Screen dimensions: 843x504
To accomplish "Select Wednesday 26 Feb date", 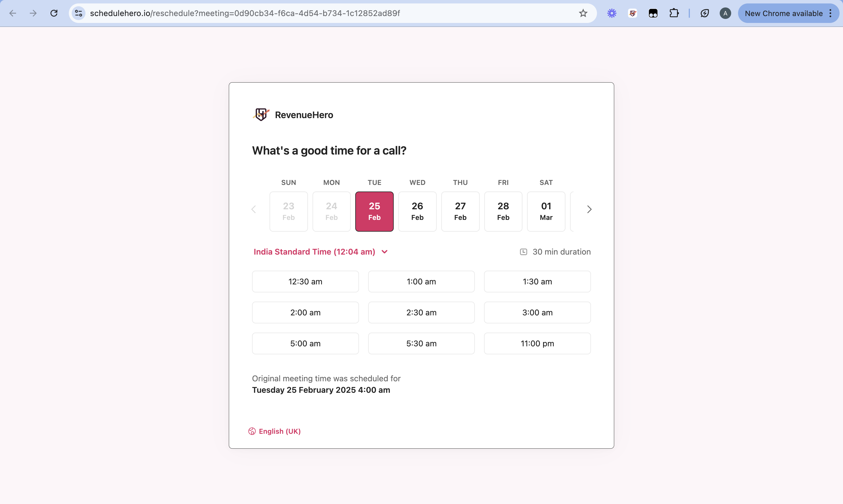I will [417, 211].
